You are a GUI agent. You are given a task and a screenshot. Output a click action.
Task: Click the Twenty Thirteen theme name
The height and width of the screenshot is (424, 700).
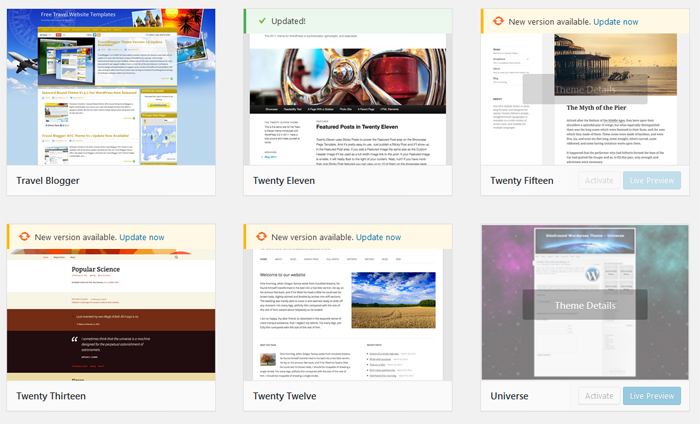tap(51, 396)
